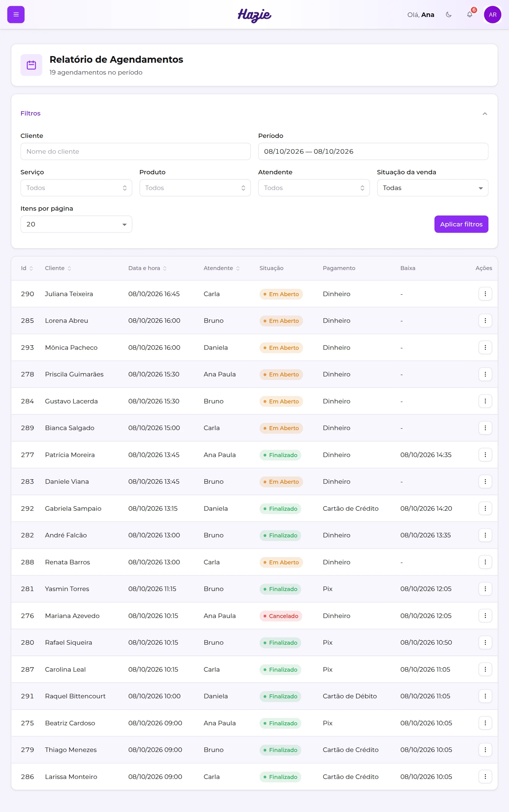Sort by Data e hora column
Viewport: 509px width, 812px height.
tap(148, 269)
